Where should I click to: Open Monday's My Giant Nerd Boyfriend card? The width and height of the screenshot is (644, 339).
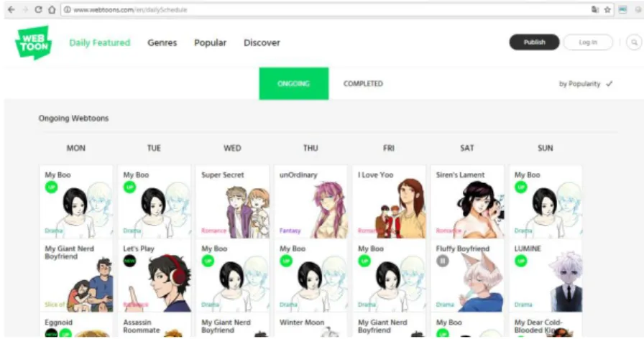pyautogui.click(x=76, y=276)
